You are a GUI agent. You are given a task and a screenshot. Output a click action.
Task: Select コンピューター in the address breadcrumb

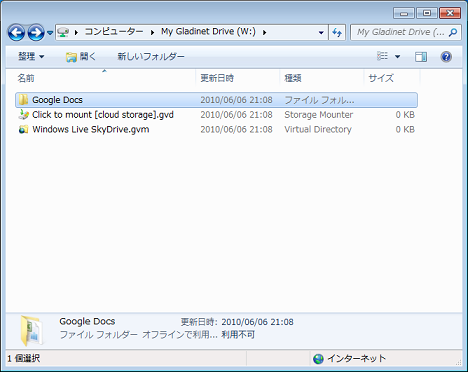114,32
